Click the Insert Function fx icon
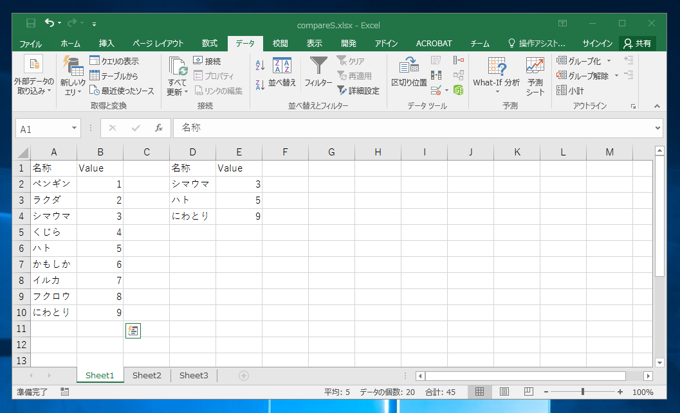Screen dimensions: 680x413 [159, 128]
